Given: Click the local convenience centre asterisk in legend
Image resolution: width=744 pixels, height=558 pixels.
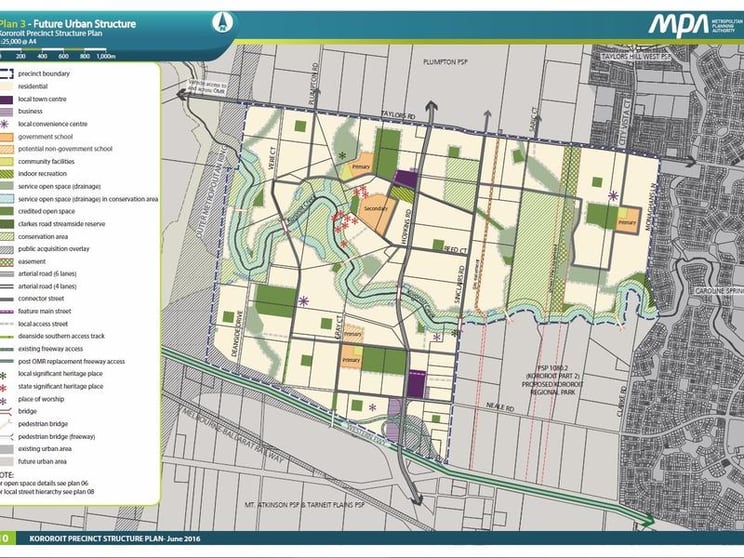Looking at the screenshot, I should pos(4,124).
